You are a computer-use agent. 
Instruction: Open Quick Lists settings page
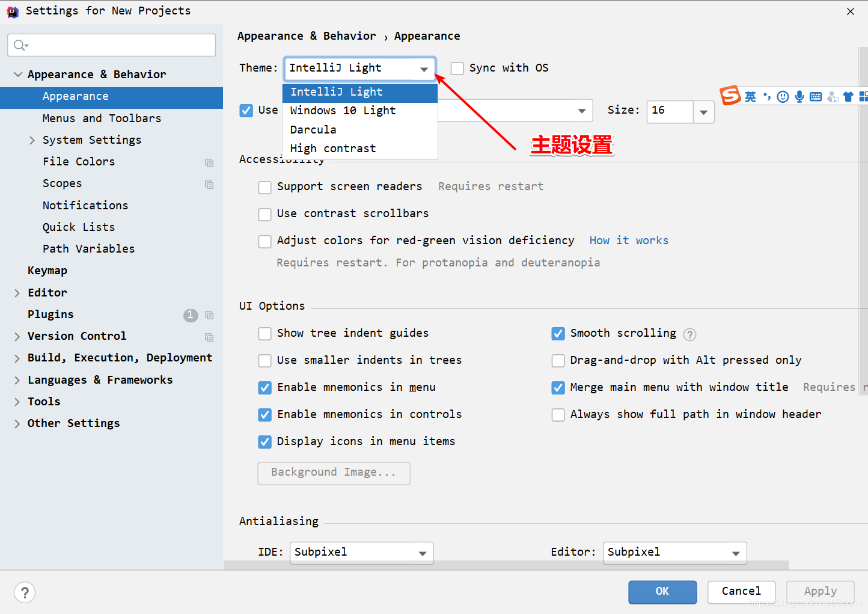tap(79, 227)
